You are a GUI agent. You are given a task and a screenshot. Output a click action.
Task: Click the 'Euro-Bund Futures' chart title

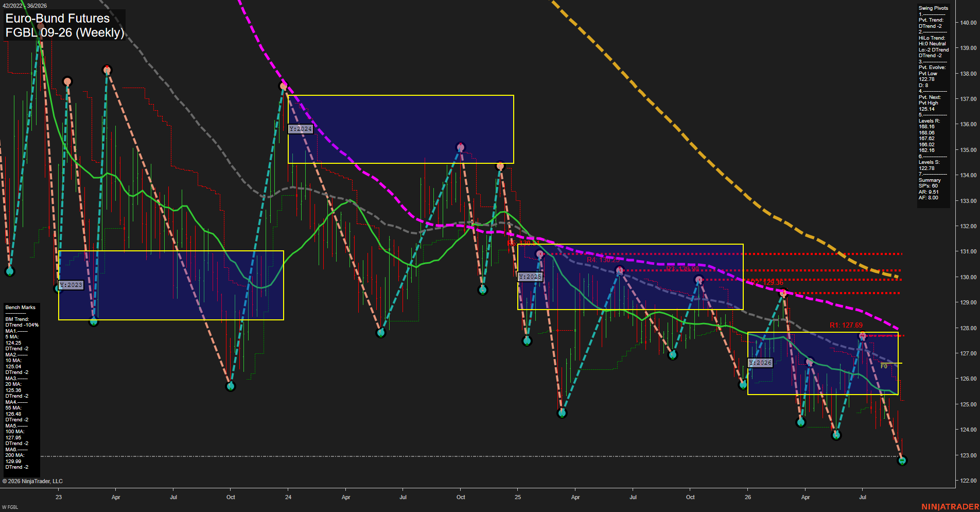tap(58, 19)
